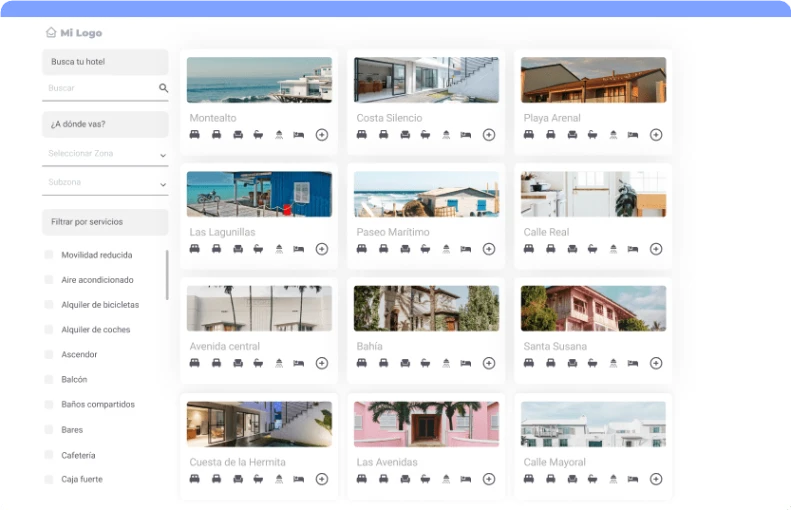Click the search magnifier icon
This screenshot has width=791, height=510.
(163, 88)
